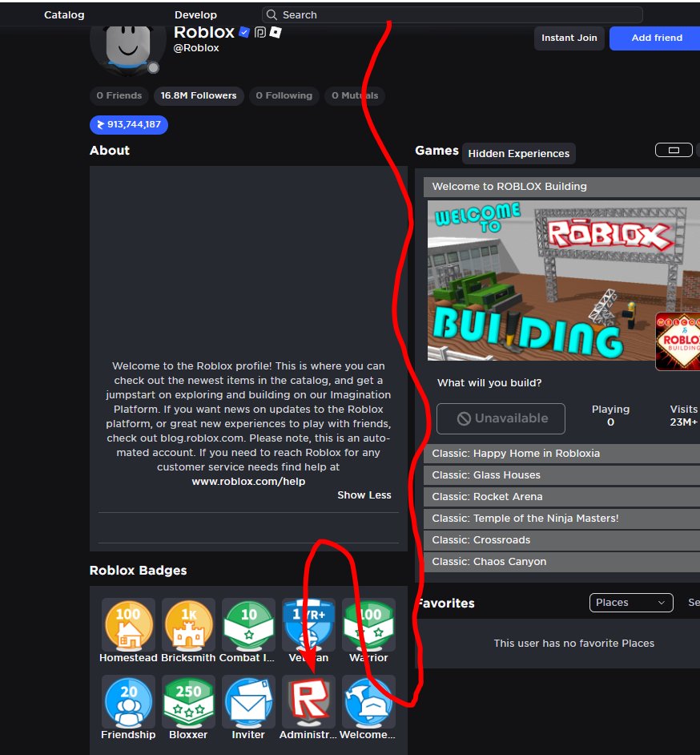Click the Search input field
Image resolution: width=700 pixels, height=755 pixels.
(453, 15)
